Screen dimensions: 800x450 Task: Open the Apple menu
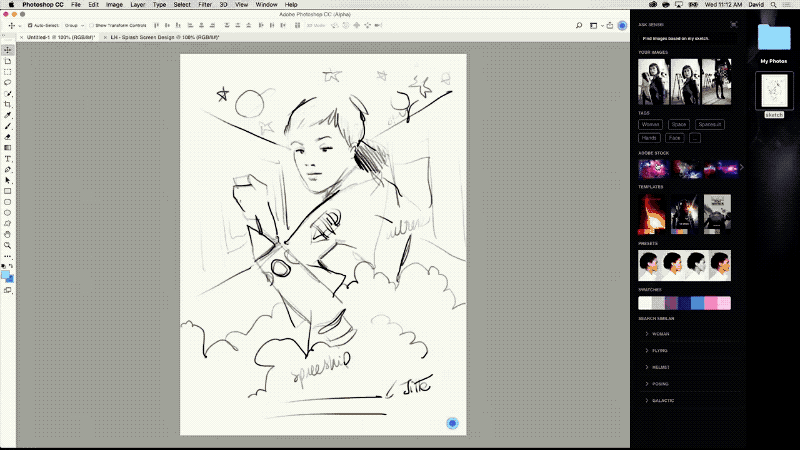click(11, 5)
